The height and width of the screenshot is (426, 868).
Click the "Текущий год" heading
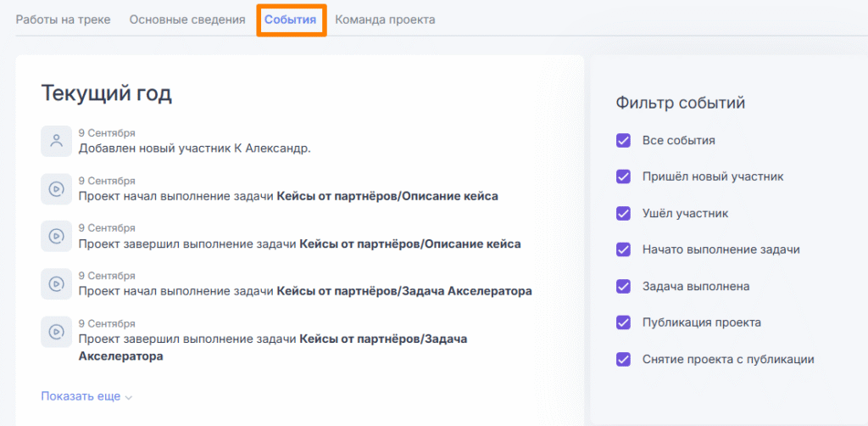tap(106, 93)
